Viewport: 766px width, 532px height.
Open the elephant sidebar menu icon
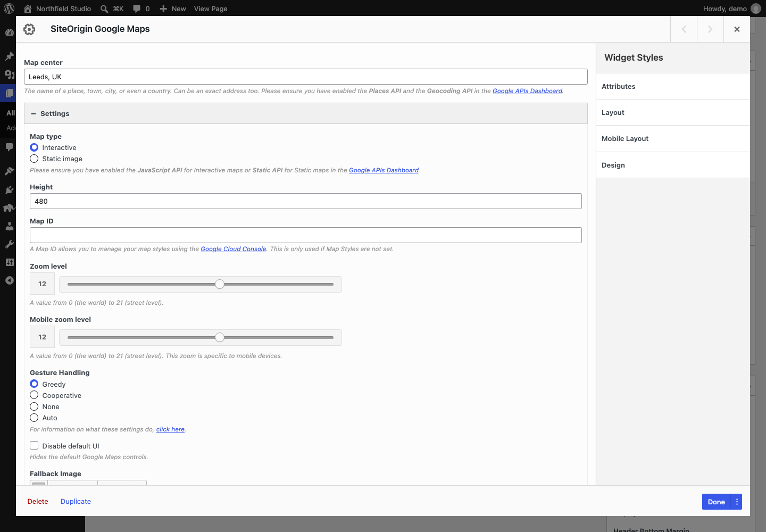pyautogui.click(x=9, y=207)
